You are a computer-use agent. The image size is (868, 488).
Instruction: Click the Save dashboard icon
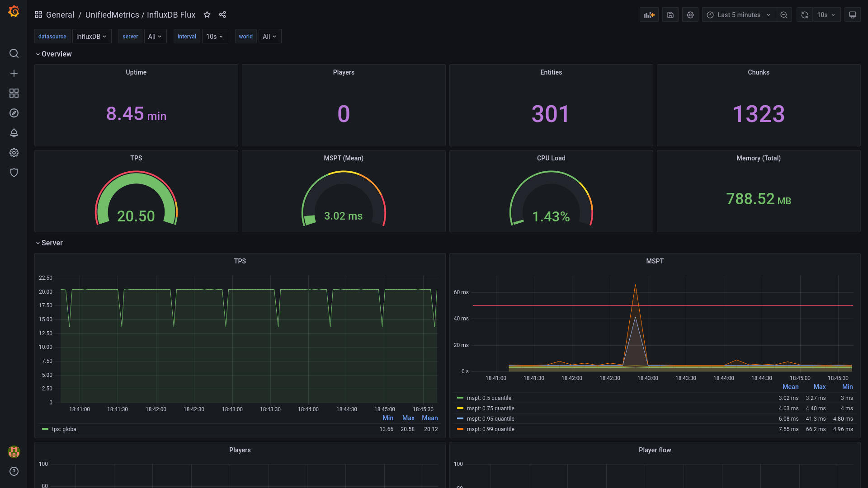pyautogui.click(x=670, y=15)
